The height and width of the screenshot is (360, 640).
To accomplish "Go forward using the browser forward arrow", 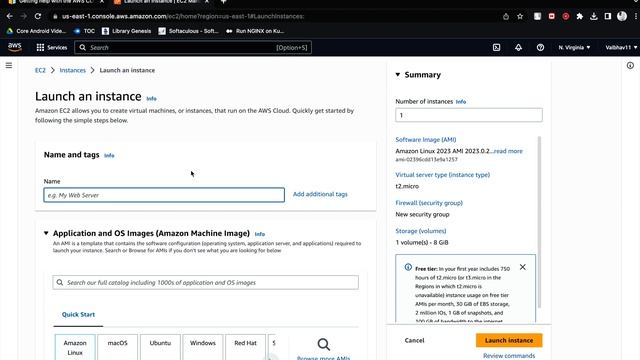I will pos(24,16).
